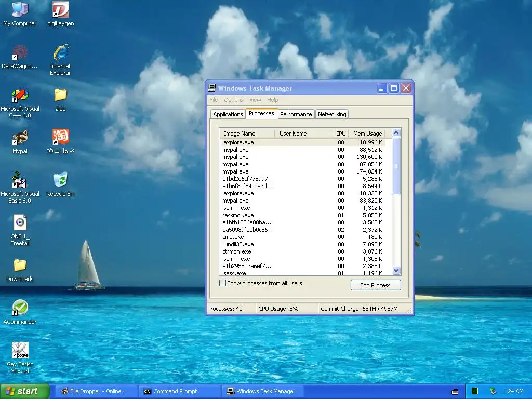
Task: Click the keyboard icon in taskbar
Action: (x=455, y=392)
